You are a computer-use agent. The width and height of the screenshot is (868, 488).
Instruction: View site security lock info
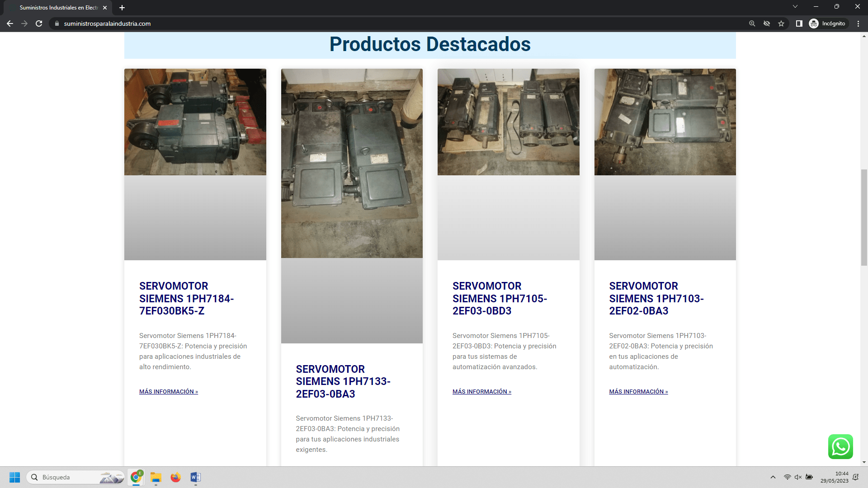pyautogui.click(x=57, y=23)
